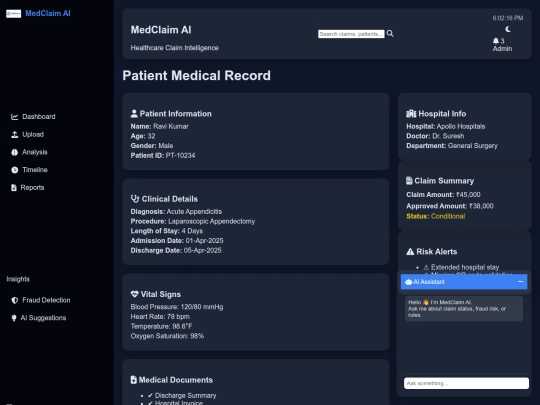Viewport: 540px width, 405px height.
Task: Click the Hospital Info building icon
Action: (x=411, y=114)
